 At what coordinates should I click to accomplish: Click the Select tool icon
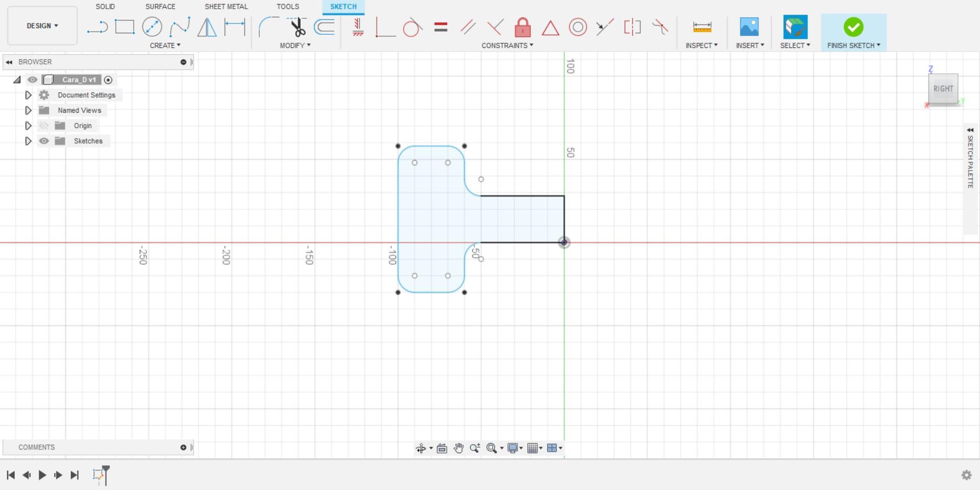[795, 27]
